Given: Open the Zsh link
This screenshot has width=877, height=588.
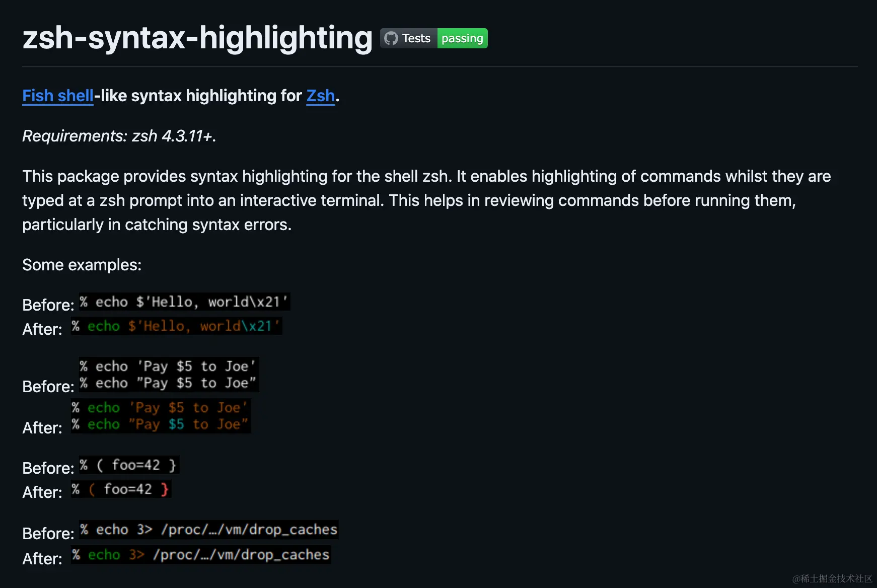Looking at the screenshot, I should 321,96.
